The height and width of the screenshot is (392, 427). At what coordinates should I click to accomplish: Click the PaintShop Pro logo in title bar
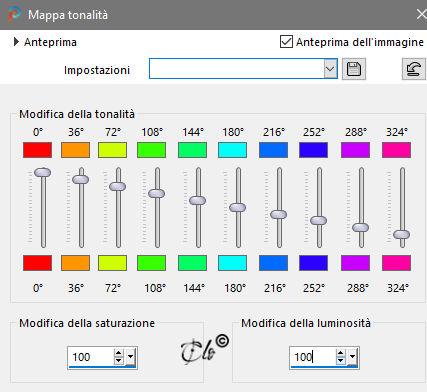[x=14, y=15]
